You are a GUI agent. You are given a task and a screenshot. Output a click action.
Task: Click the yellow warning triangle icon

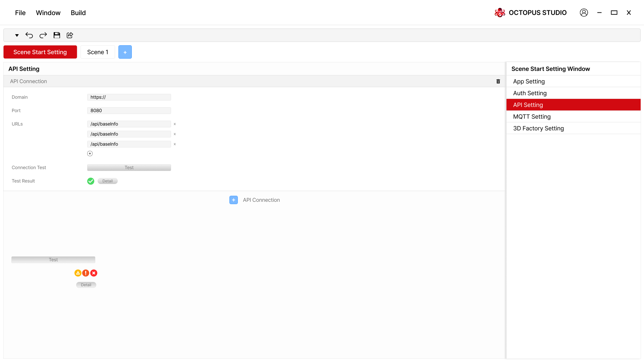[78, 273]
